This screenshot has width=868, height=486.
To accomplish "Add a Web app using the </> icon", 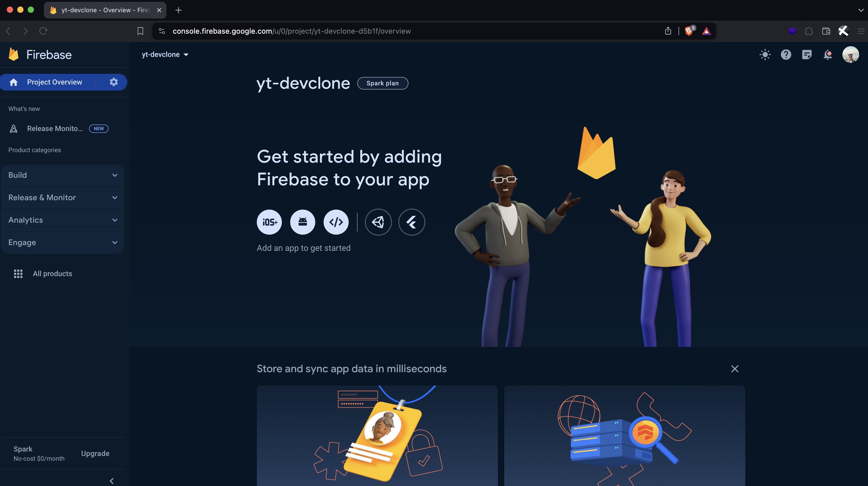I will (x=336, y=222).
